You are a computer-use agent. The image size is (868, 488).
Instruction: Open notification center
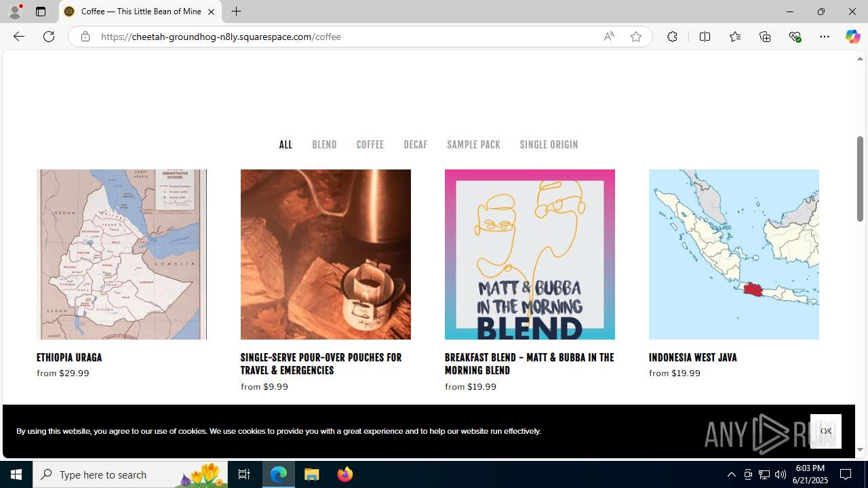click(x=846, y=474)
